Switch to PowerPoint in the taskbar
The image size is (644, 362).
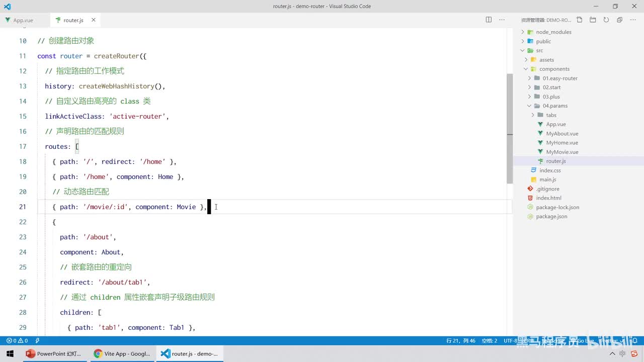pos(54,354)
